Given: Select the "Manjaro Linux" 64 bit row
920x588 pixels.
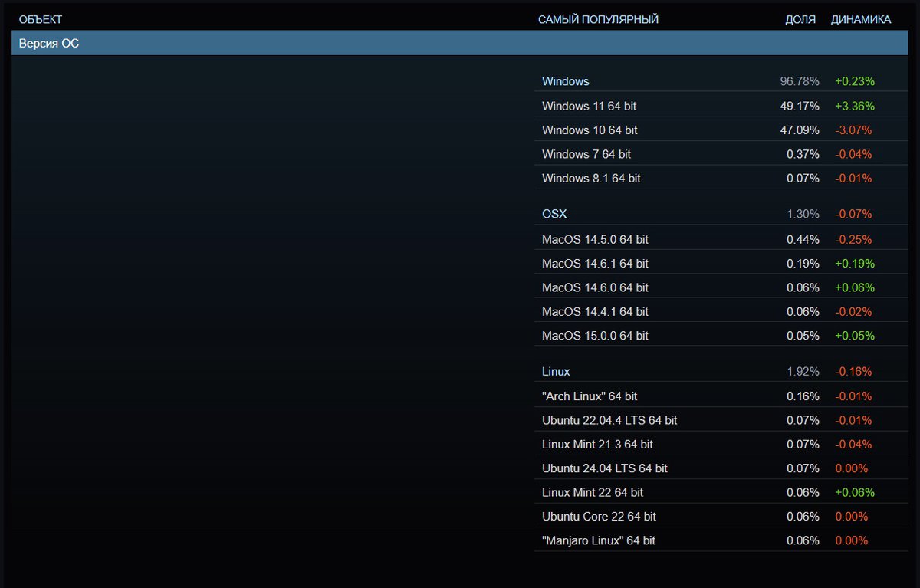Looking at the screenshot, I should [x=598, y=540].
